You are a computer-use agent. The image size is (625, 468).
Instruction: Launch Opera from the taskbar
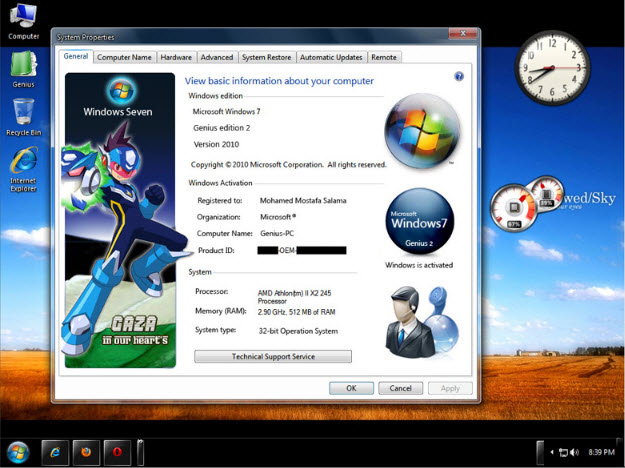click(x=117, y=452)
